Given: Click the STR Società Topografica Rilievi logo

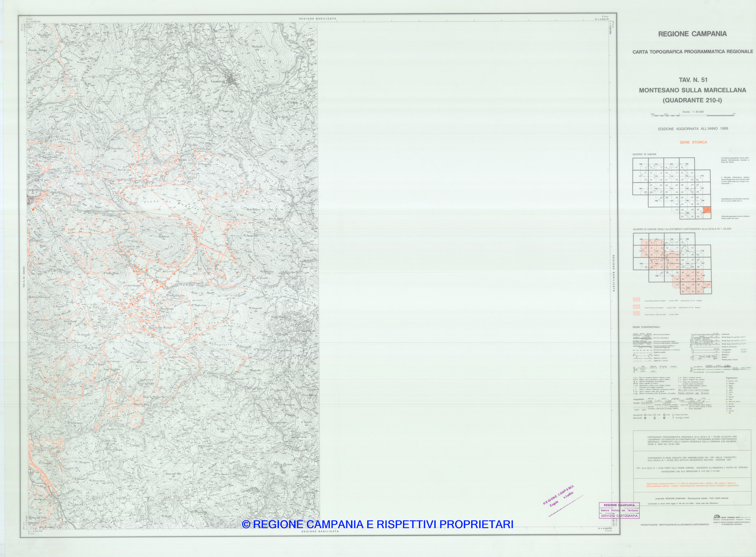Looking at the screenshot, I should [717, 516].
